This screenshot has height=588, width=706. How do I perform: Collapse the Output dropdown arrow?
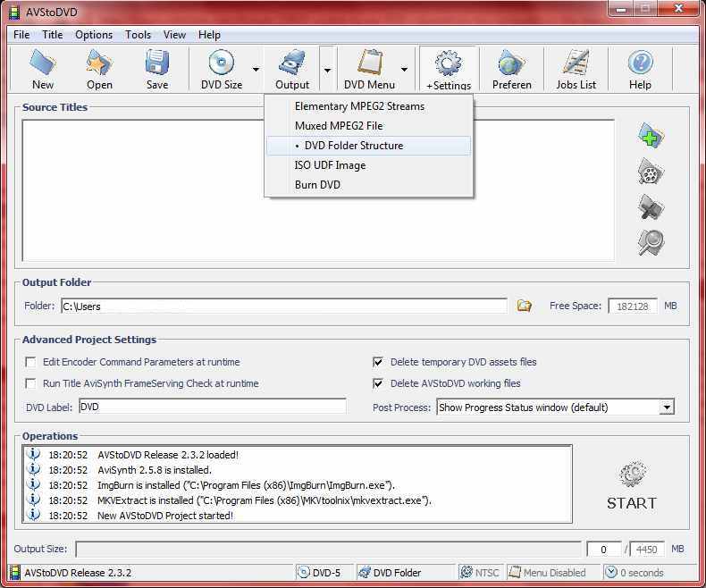tap(327, 70)
